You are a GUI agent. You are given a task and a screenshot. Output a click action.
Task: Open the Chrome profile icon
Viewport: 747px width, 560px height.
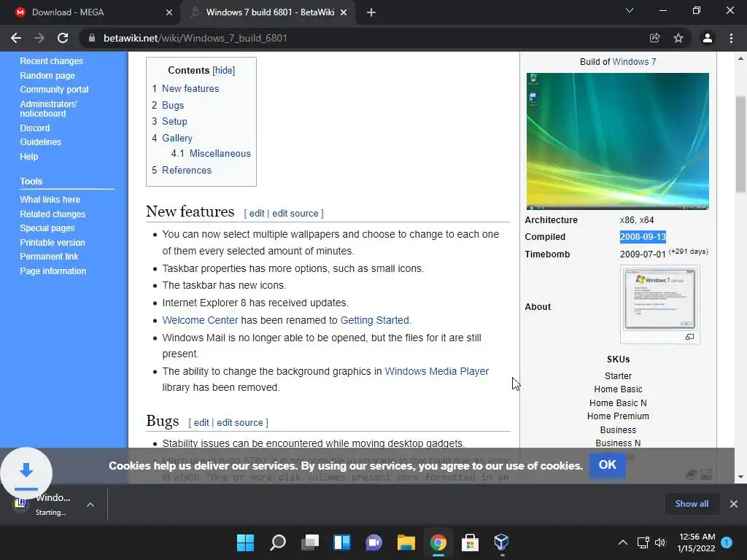pyautogui.click(x=708, y=38)
